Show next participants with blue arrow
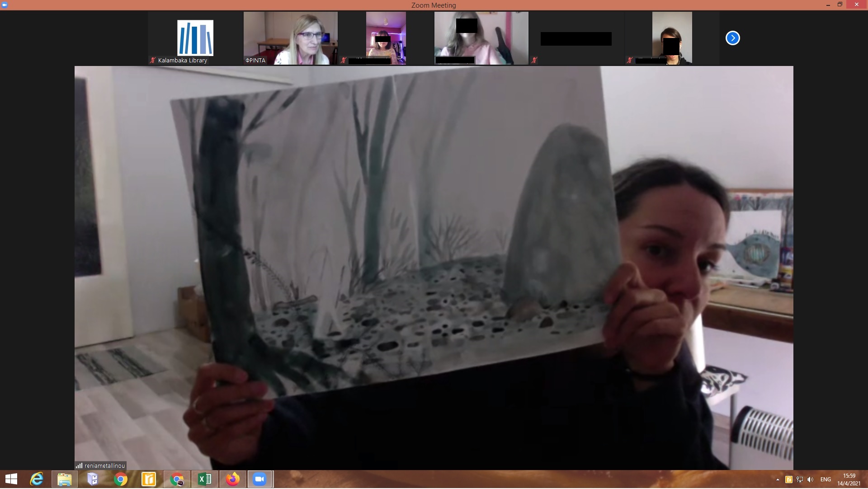The image size is (868, 489). pos(732,38)
